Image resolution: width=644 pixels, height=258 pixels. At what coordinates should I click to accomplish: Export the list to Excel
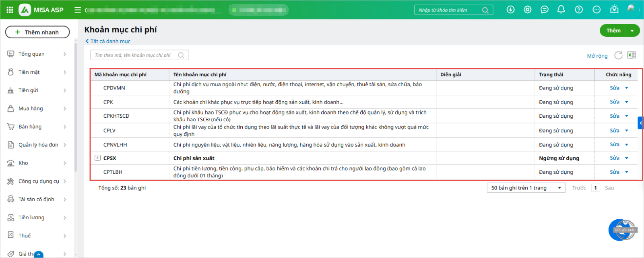coord(632,55)
